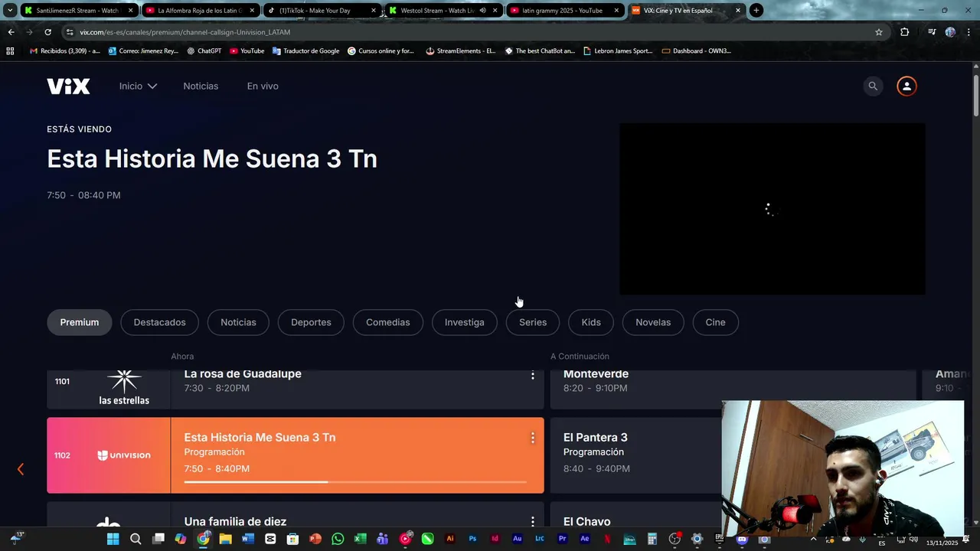Select the Deportes category filter
The image size is (980, 551).
click(311, 322)
